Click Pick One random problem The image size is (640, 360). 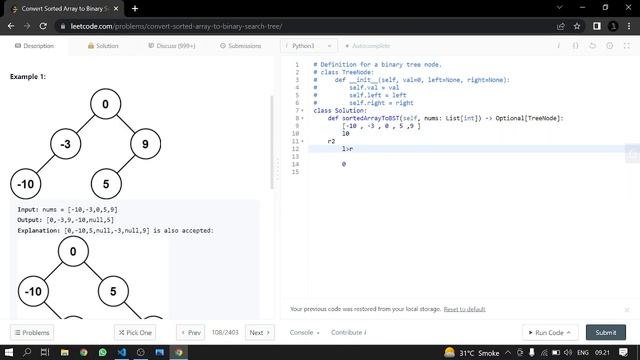(135, 333)
